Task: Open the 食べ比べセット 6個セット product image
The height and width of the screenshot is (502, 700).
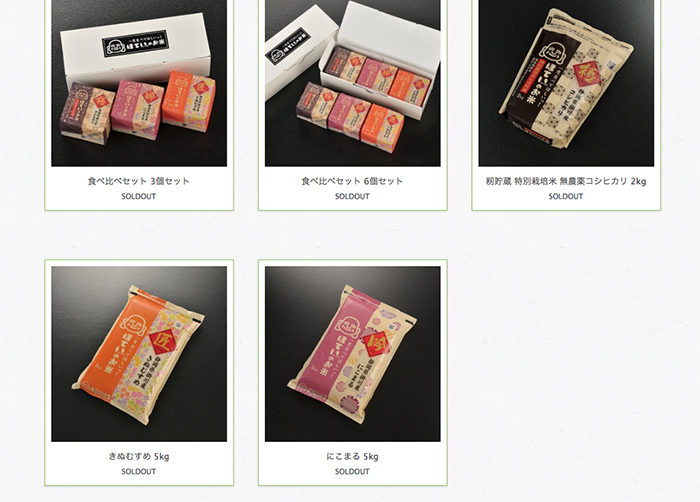Action: click(x=353, y=83)
